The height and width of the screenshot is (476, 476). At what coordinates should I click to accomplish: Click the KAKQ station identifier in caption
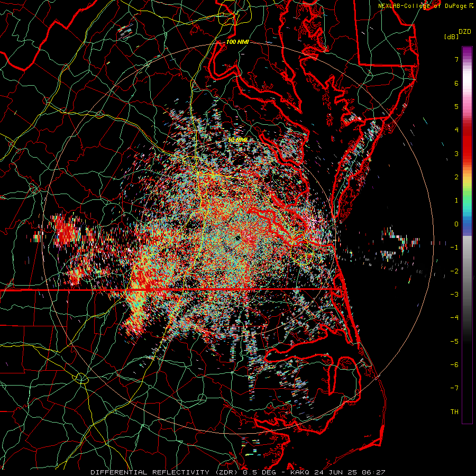(x=300, y=472)
